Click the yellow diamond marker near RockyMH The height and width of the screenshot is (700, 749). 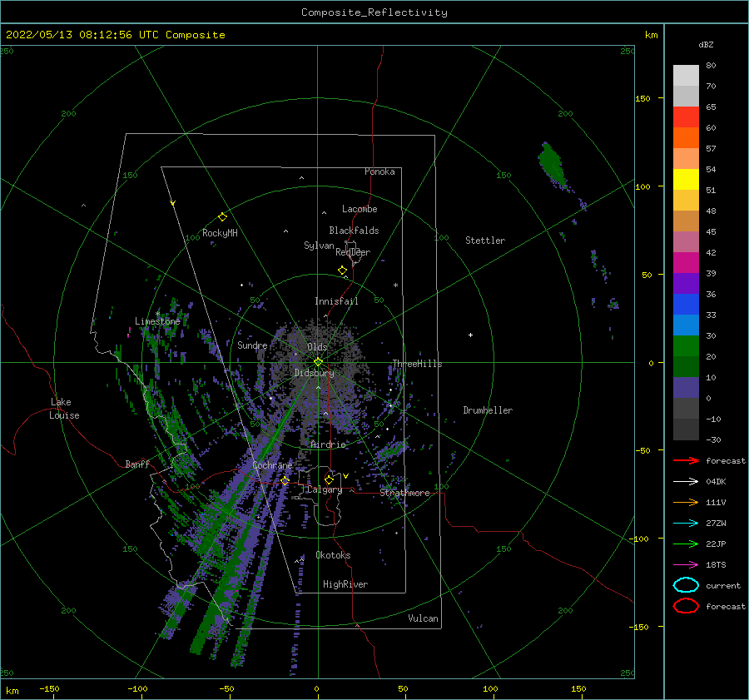222,217
